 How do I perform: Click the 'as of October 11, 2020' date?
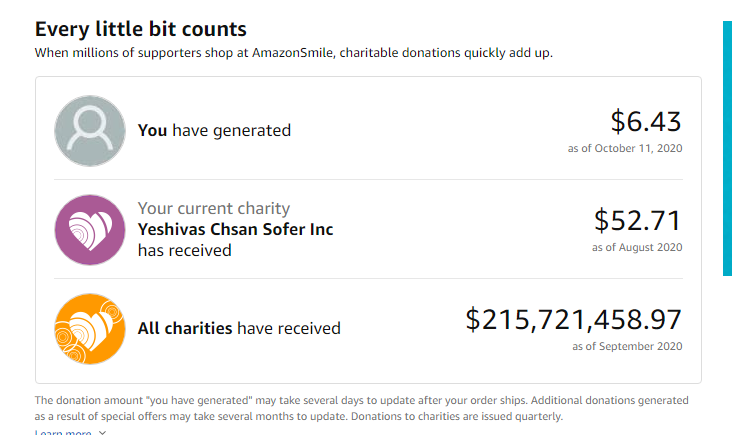[624, 149]
